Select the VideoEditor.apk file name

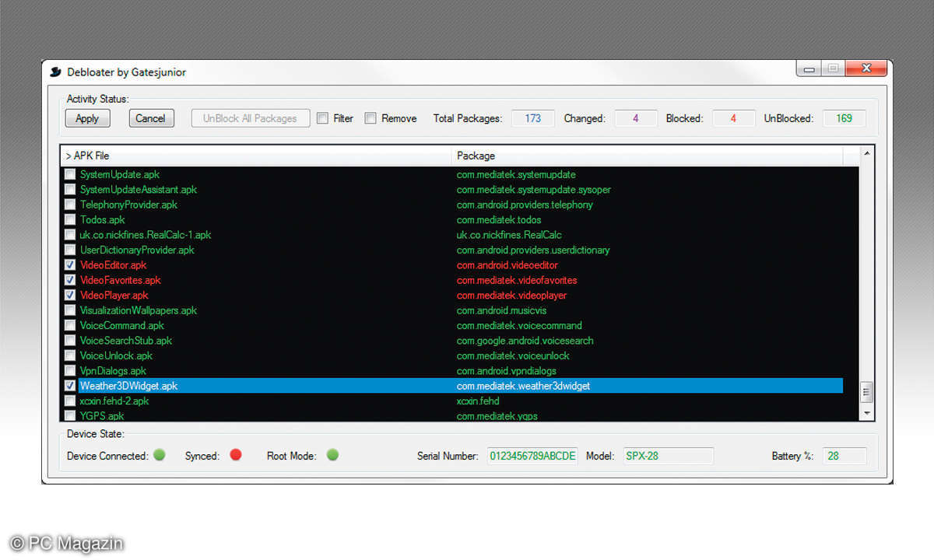tap(113, 265)
